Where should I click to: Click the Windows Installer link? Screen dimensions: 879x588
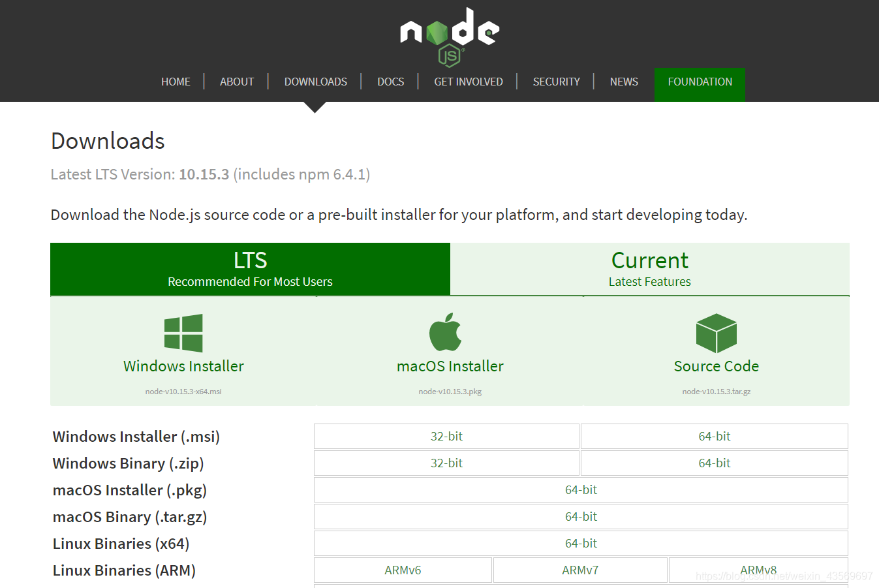(183, 366)
